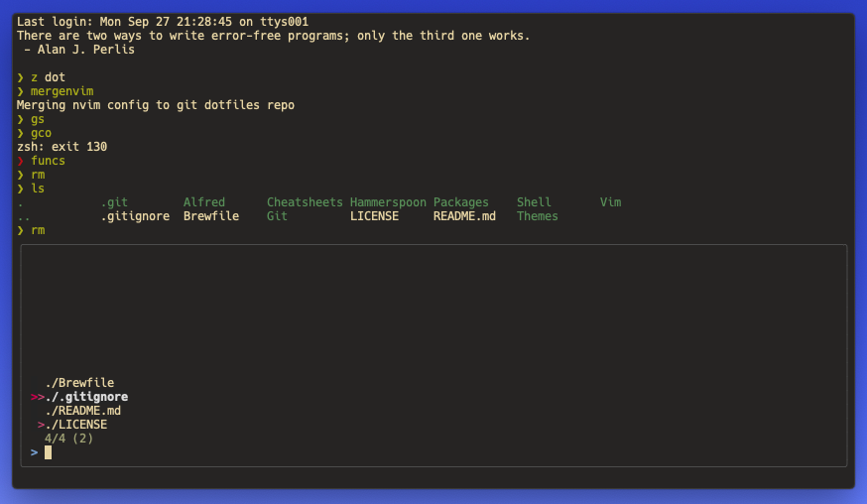Click the Cheatsheets directory name
The image size is (867, 504).
(x=305, y=202)
